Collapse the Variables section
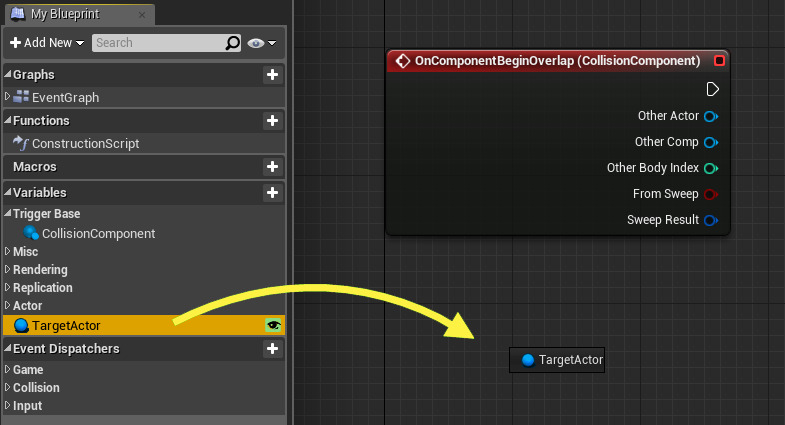This screenshot has width=785, height=425. (8, 192)
